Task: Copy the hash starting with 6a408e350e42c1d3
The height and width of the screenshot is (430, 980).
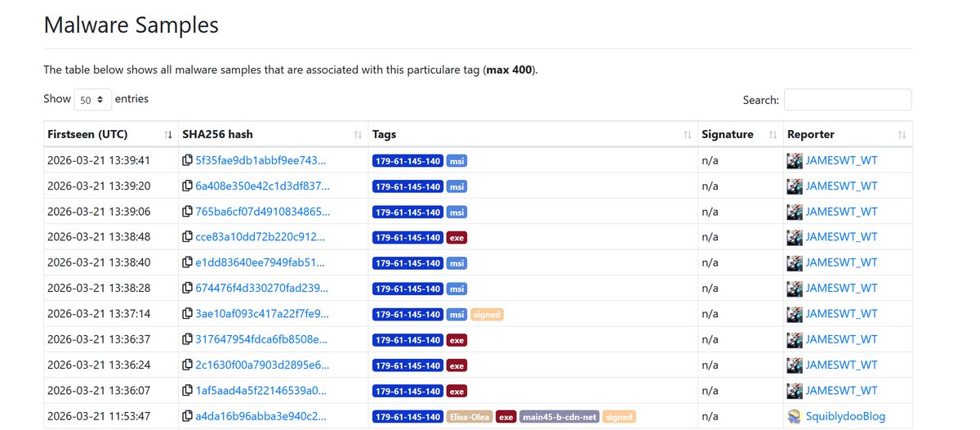Action: [x=187, y=186]
